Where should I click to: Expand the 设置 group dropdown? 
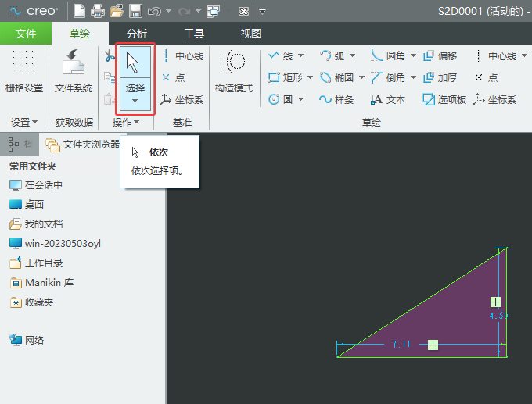pos(24,122)
